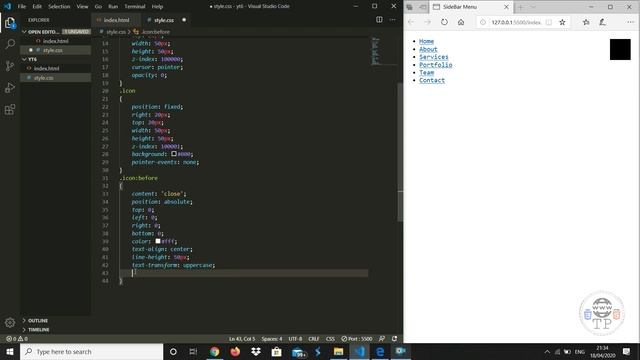Open Google Chrome from the taskbar

coord(214,351)
